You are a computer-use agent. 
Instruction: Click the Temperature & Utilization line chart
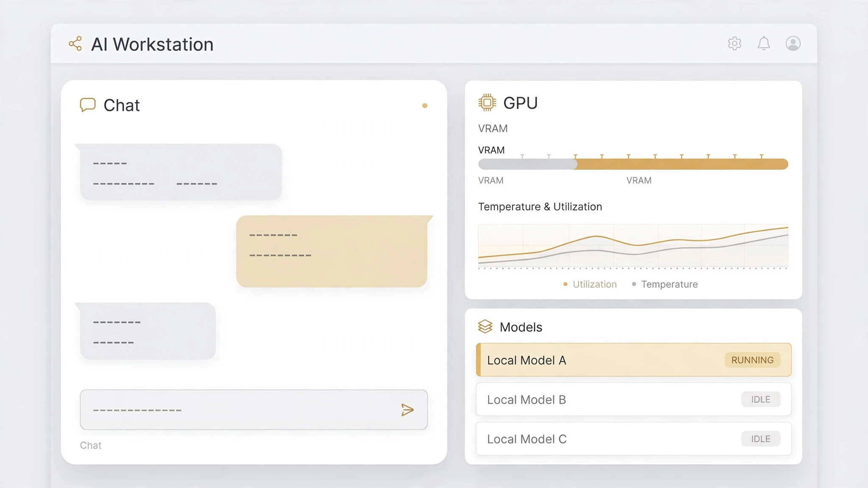633,246
